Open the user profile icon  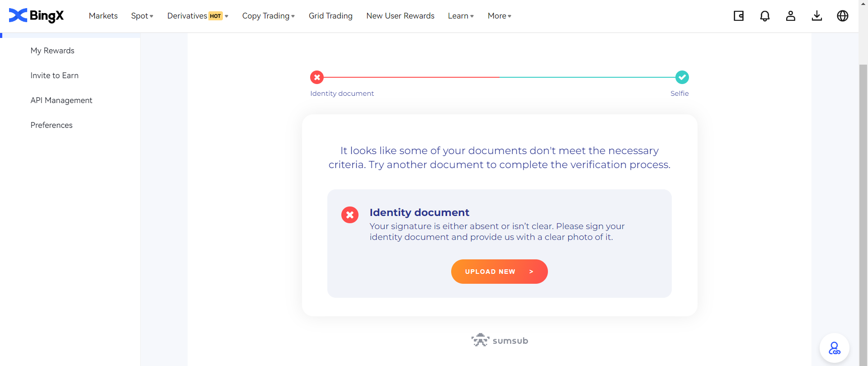(x=791, y=16)
